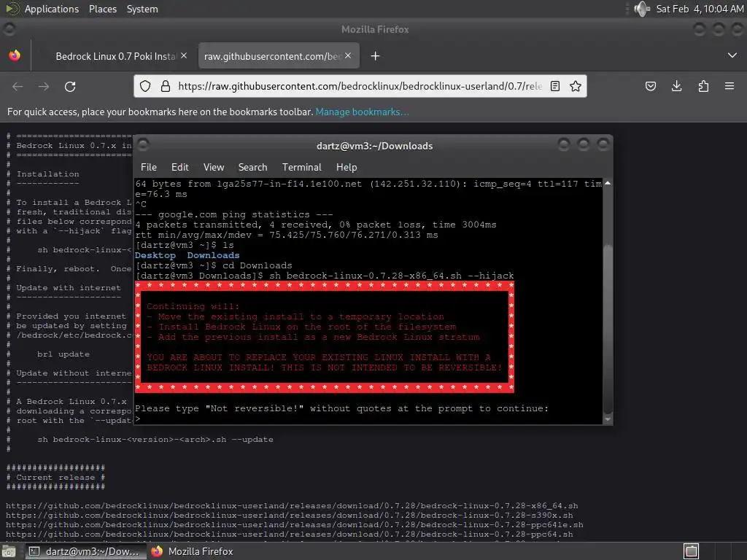747x560 pixels.
Task: Click the terminal scrollbar down arrow
Action: 608,419
